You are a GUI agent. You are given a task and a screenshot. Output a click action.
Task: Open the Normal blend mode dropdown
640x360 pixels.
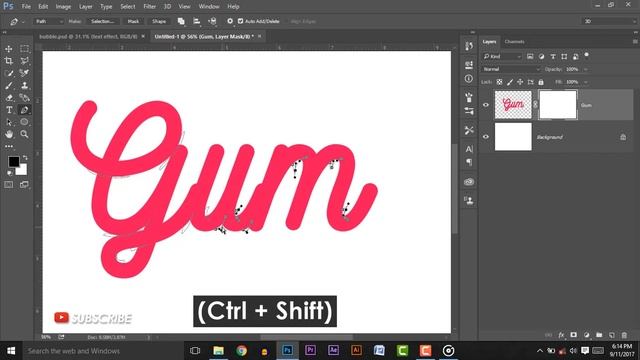tap(511, 69)
